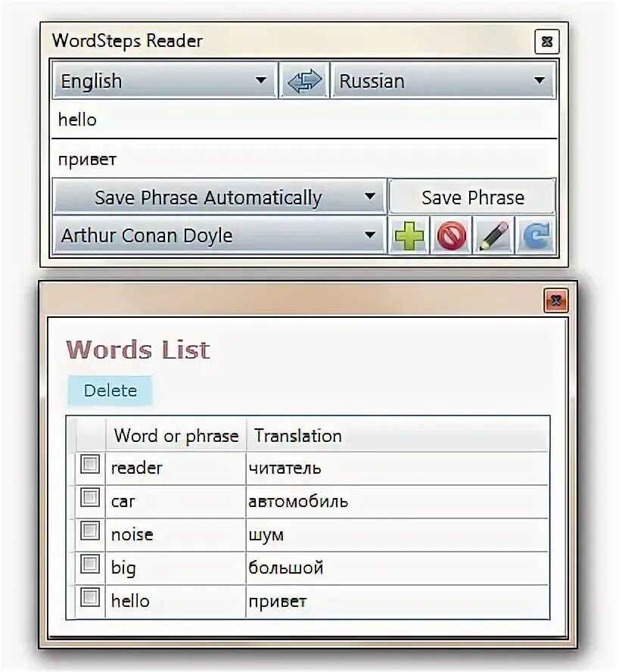Image resolution: width=619 pixels, height=672 pixels.
Task: Select the word hello in the Words List table
Action: point(130,601)
